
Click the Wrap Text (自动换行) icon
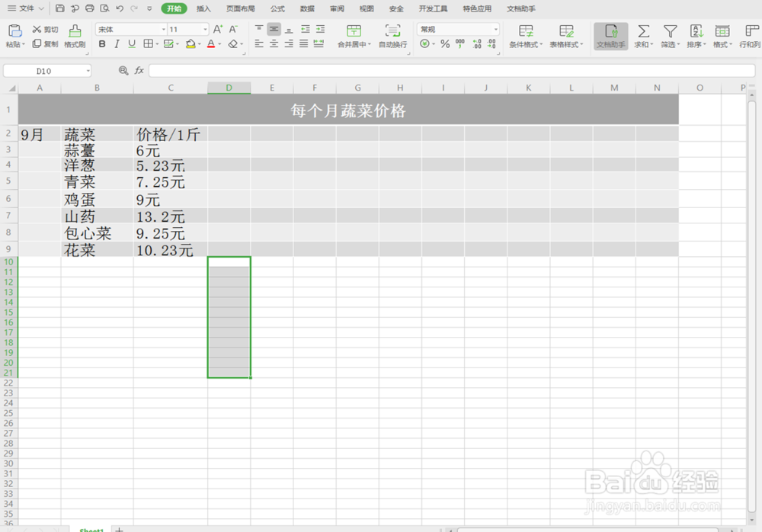392,31
